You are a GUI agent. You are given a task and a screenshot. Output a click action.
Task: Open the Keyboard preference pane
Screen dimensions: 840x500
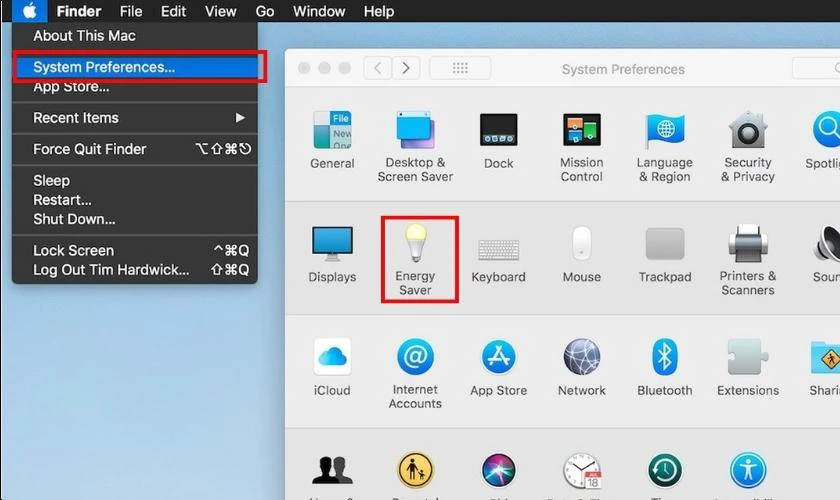pos(499,260)
